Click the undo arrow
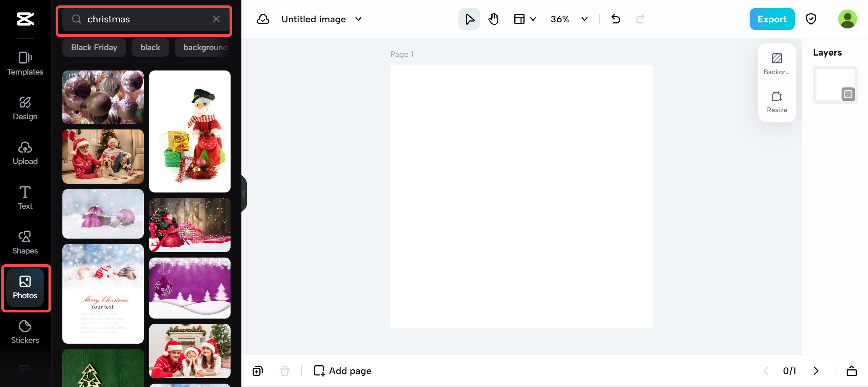This screenshot has height=387, width=868. (x=616, y=19)
